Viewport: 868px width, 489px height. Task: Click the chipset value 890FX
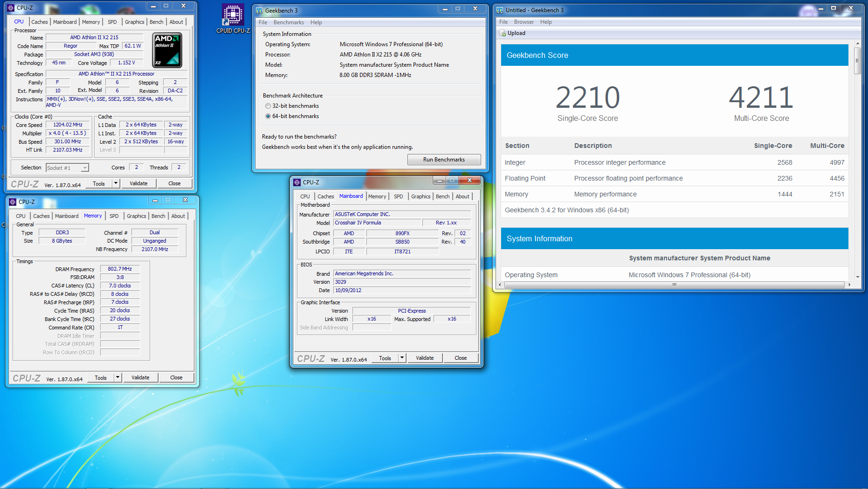click(x=402, y=233)
